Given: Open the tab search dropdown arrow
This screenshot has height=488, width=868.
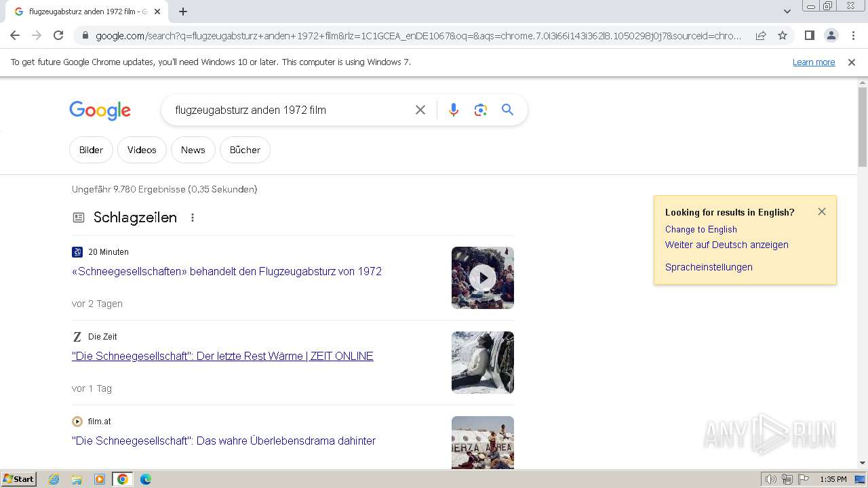Looking at the screenshot, I should (x=787, y=12).
